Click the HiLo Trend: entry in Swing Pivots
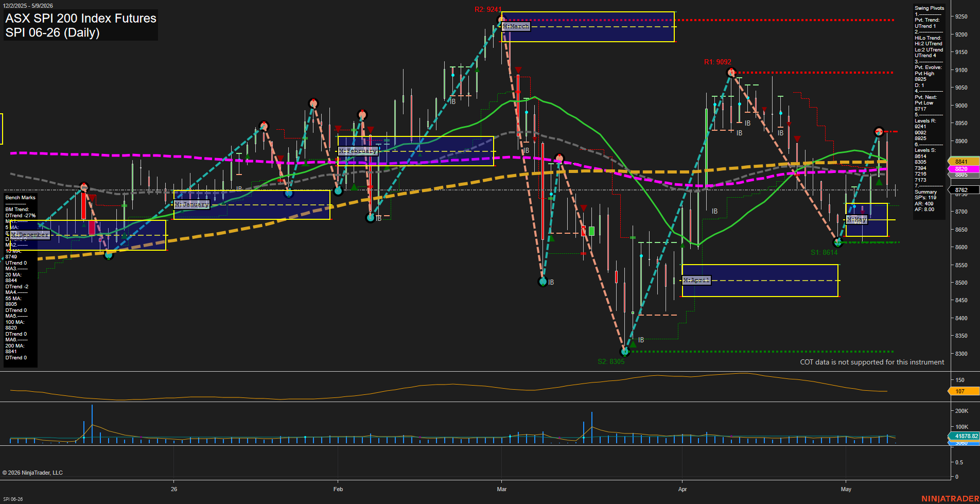This screenshot has height=504, width=980. [928, 38]
